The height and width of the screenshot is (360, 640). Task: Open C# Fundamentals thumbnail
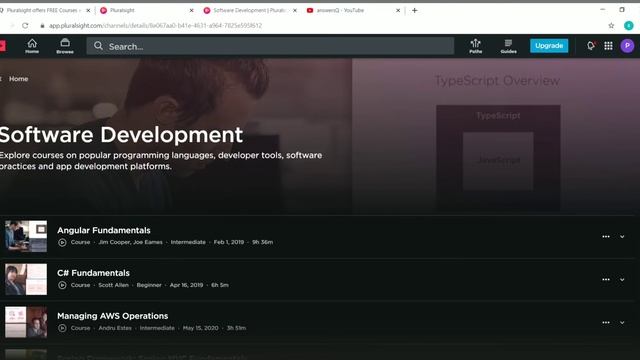click(x=26, y=279)
